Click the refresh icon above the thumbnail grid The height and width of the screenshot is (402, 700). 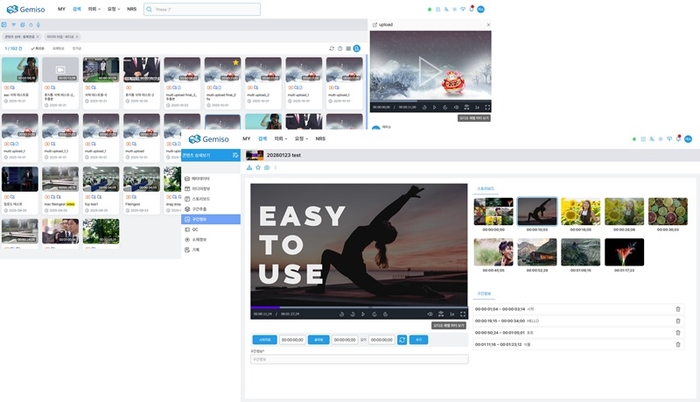click(331, 48)
